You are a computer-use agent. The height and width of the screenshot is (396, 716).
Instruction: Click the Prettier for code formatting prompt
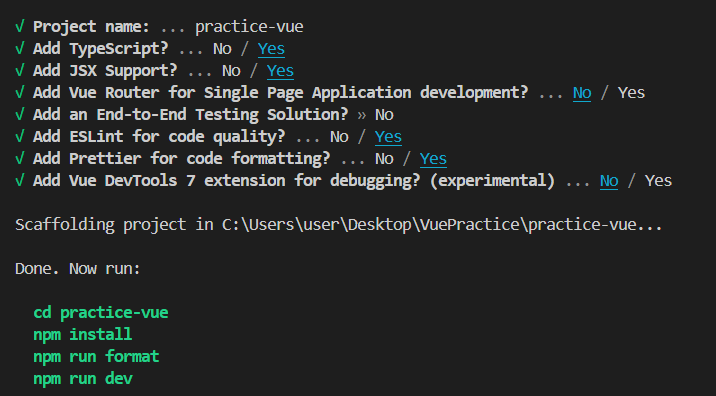tap(181, 158)
